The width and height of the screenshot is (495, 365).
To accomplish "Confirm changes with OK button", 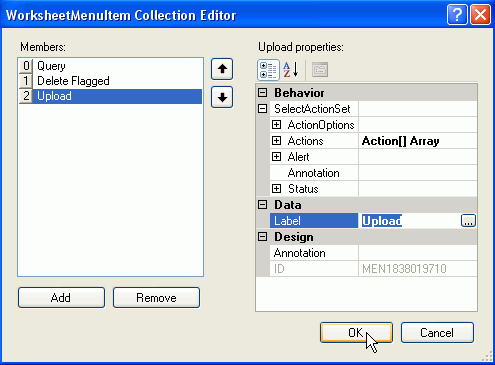I will point(356,332).
